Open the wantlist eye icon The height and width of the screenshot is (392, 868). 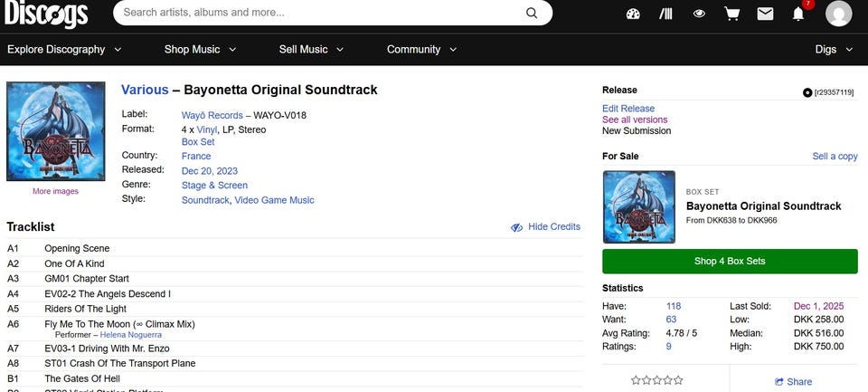pos(699,14)
